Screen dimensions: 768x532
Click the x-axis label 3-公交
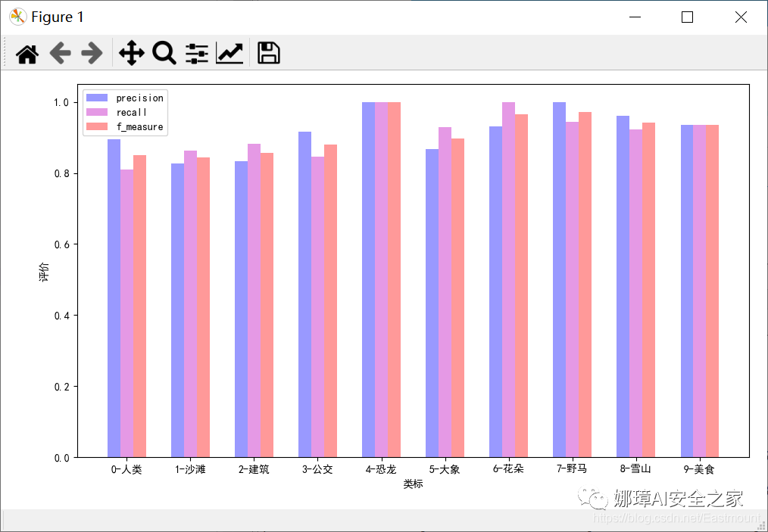pyautogui.click(x=317, y=469)
